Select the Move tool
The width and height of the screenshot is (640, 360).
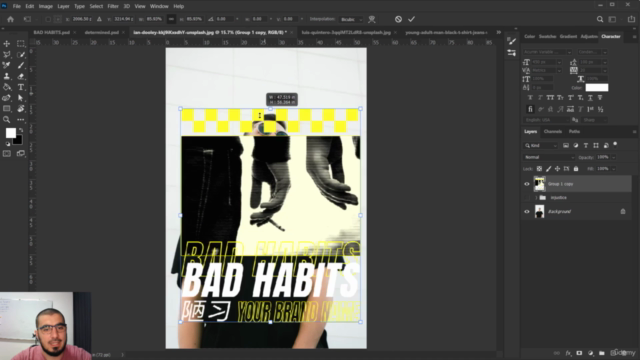[x=7, y=44]
